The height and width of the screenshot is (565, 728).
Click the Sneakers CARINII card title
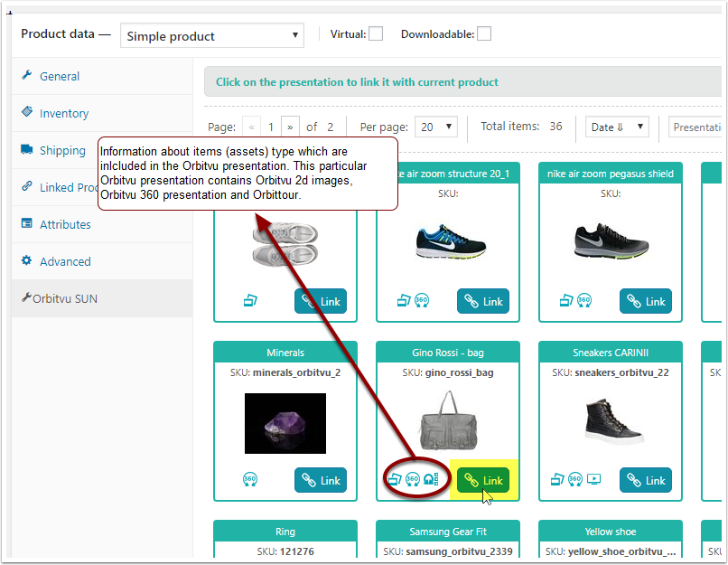(611, 353)
